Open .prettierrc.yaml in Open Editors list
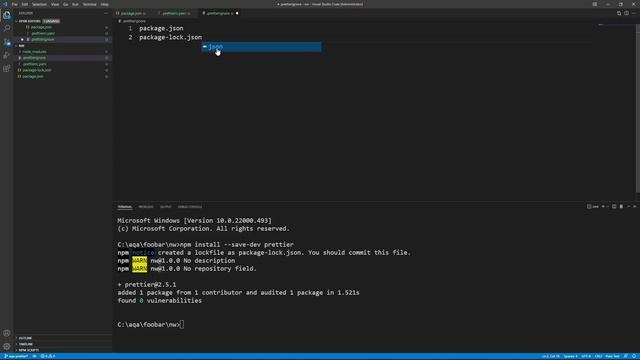Image resolution: width=640 pixels, height=360 pixels. [43, 33]
